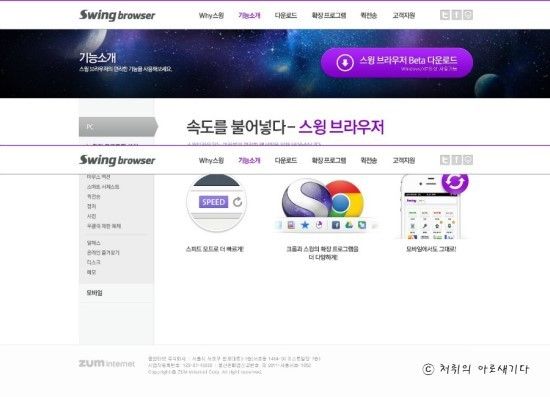Click the speed mode caption under the SPEED image
The width and height of the screenshot is (550, 397).
215,249
